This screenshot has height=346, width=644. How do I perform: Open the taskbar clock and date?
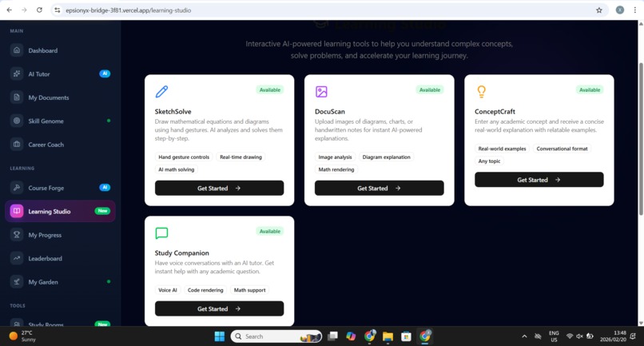[613, 336]
